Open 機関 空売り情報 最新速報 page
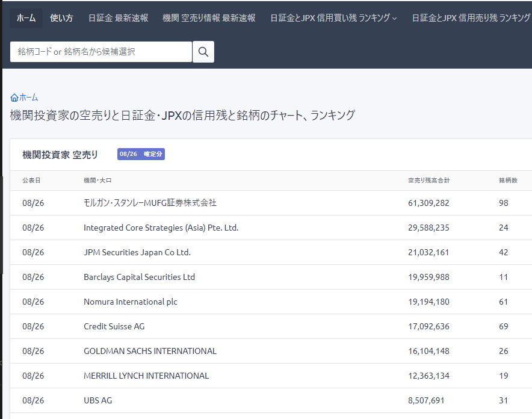The image size is (532, 419). (209, 18)
